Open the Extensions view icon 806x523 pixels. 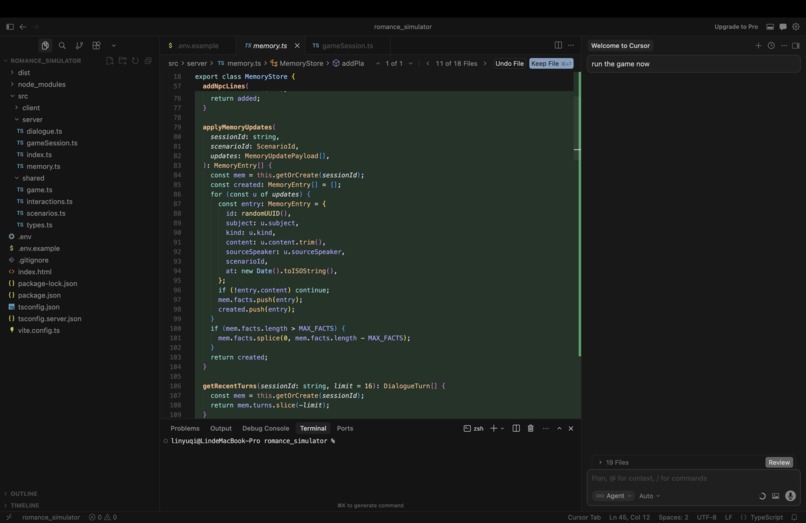pyautogui.click(x=96, y=46)
